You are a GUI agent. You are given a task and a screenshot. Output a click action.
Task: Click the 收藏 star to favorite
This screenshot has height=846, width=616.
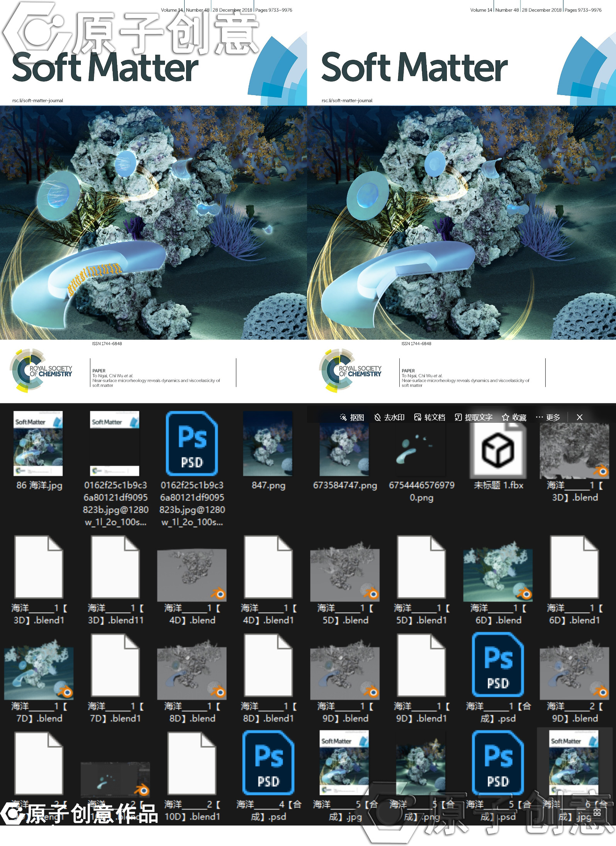point(514,417)
